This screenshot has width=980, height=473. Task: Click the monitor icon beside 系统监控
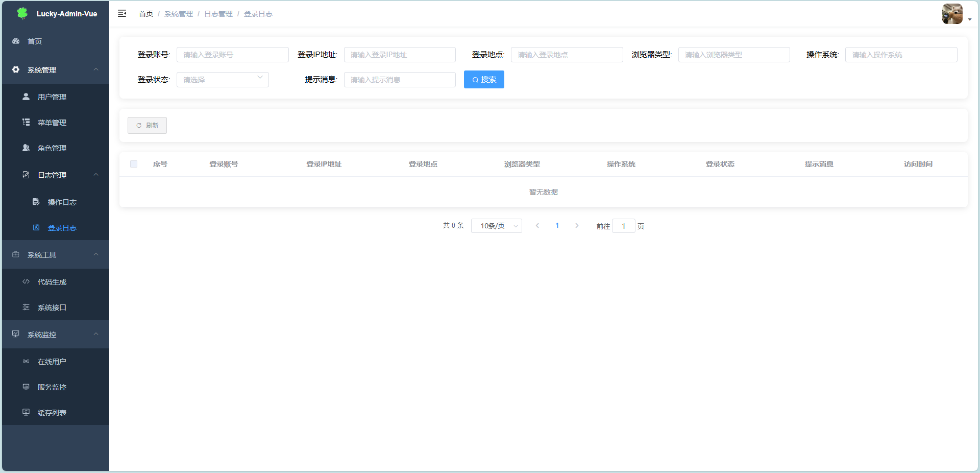pyautogui.click(x=16, y=334)
